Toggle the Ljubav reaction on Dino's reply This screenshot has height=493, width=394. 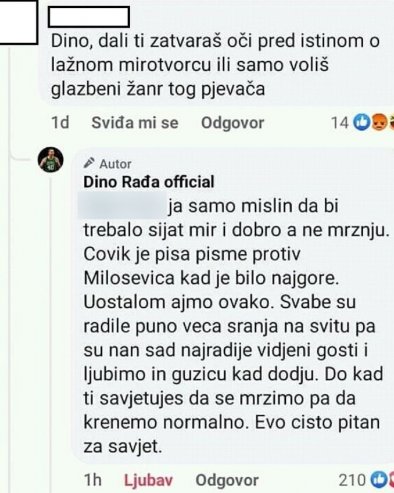148,480
